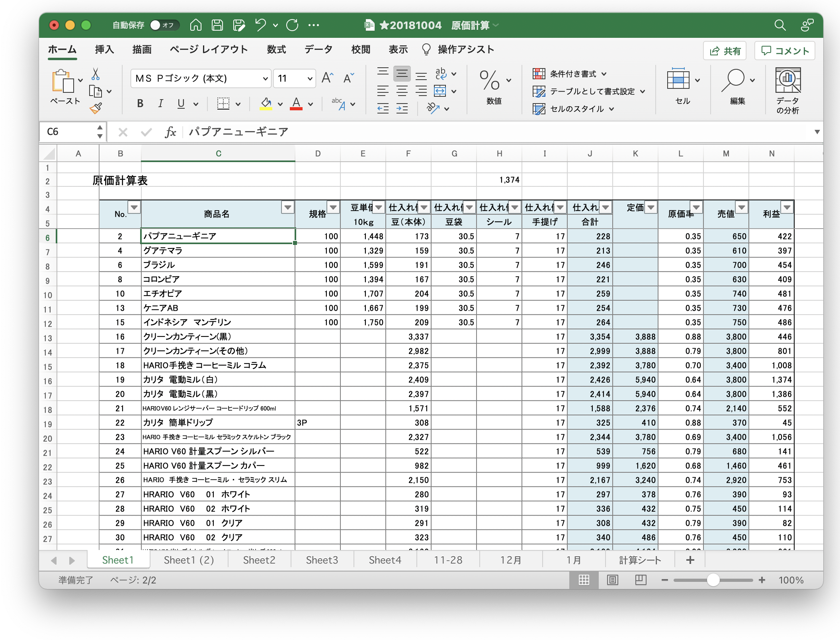This screenshot has height=640, width=840.
Task: Align text right in cell
Action: click(x=421, y=91)
